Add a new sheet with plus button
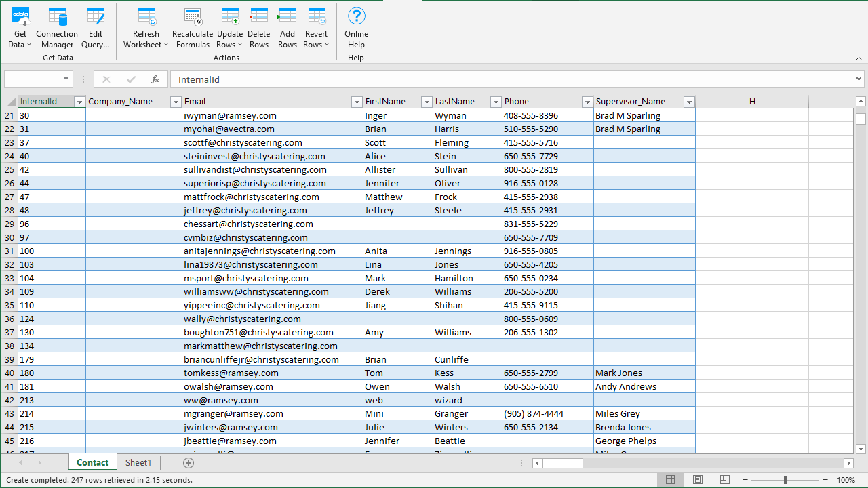 click(189, 463)
